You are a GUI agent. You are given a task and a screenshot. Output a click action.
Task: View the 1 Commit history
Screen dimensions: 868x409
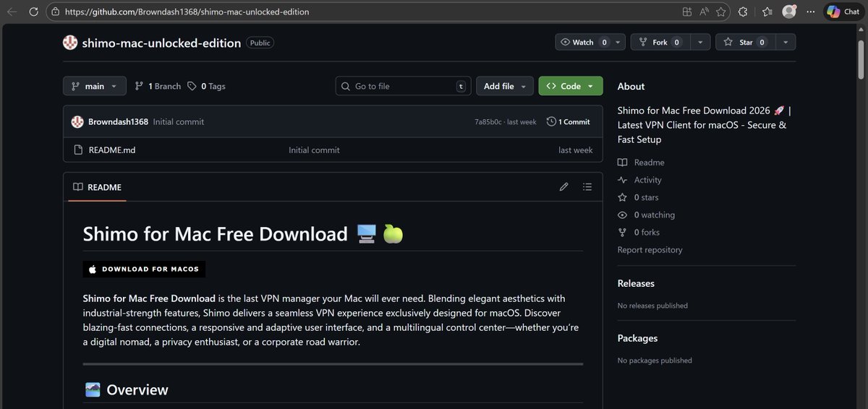569,122
